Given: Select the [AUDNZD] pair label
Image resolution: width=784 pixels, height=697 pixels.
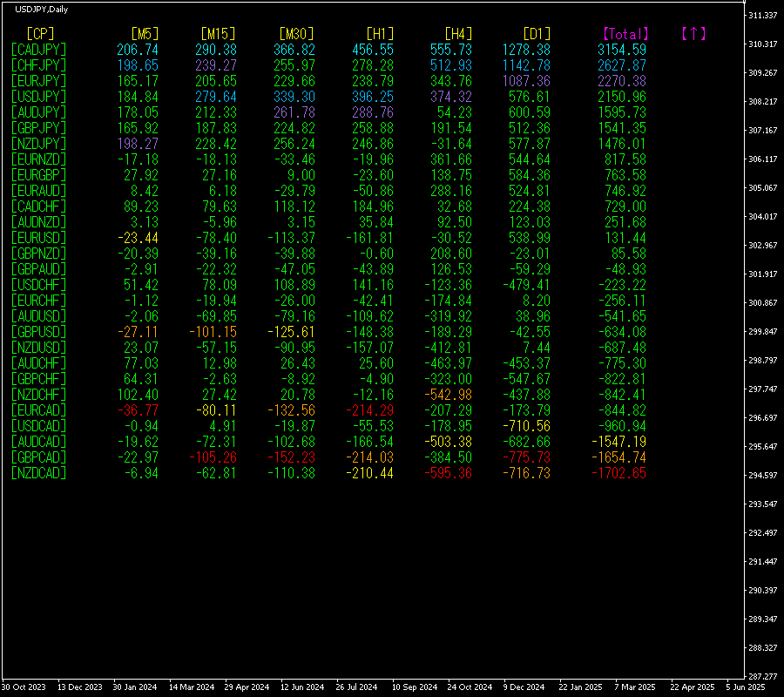Looking at the screenshot, I should click(x=38, y=222).
